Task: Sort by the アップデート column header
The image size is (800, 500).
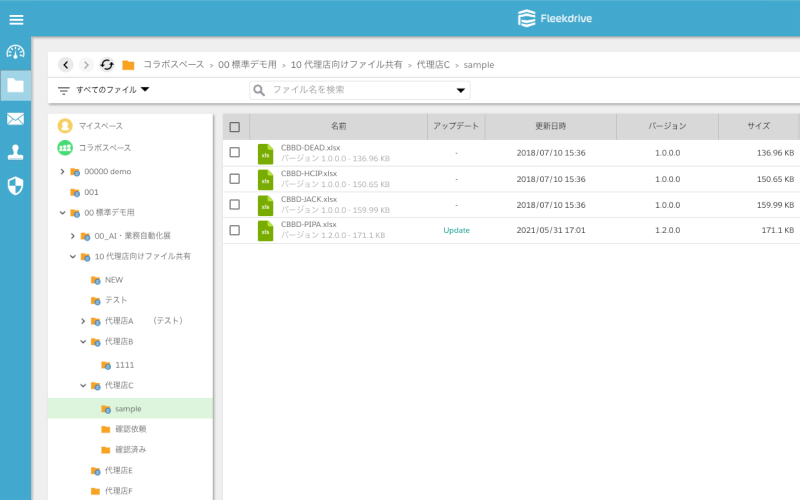Action: pos(456,127)
